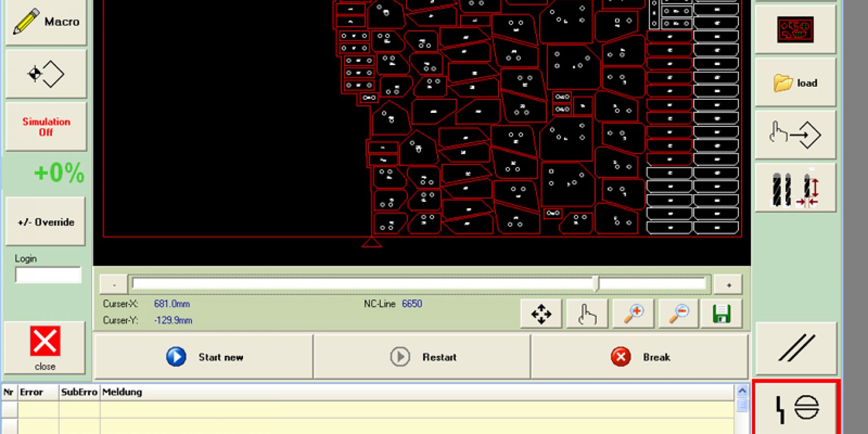Click the Restart button

click(422, 357)
